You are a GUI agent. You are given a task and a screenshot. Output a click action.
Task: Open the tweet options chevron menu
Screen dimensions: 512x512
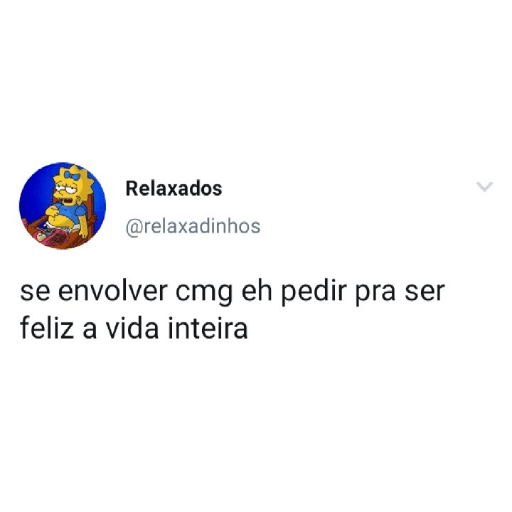485,187
